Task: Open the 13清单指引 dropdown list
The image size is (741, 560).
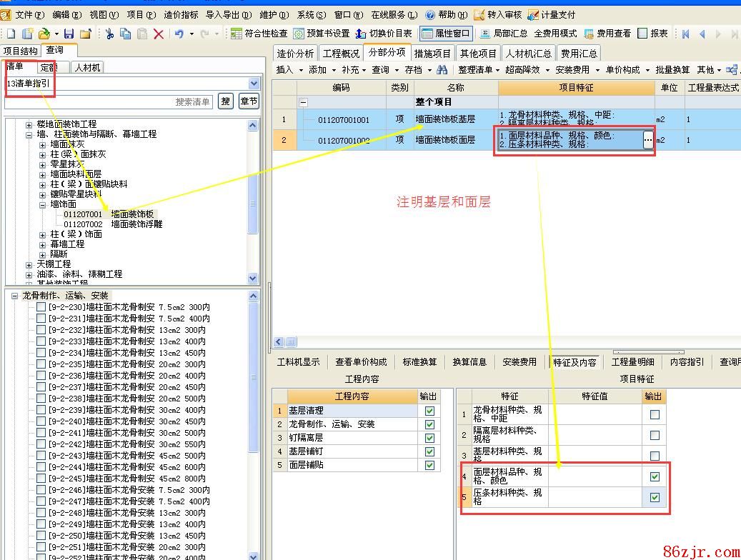Action: [x=254, y=84]
